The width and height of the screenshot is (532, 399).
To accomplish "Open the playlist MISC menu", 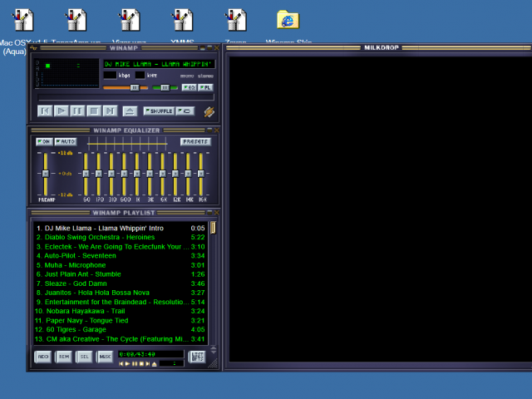I will coord(106,357).
